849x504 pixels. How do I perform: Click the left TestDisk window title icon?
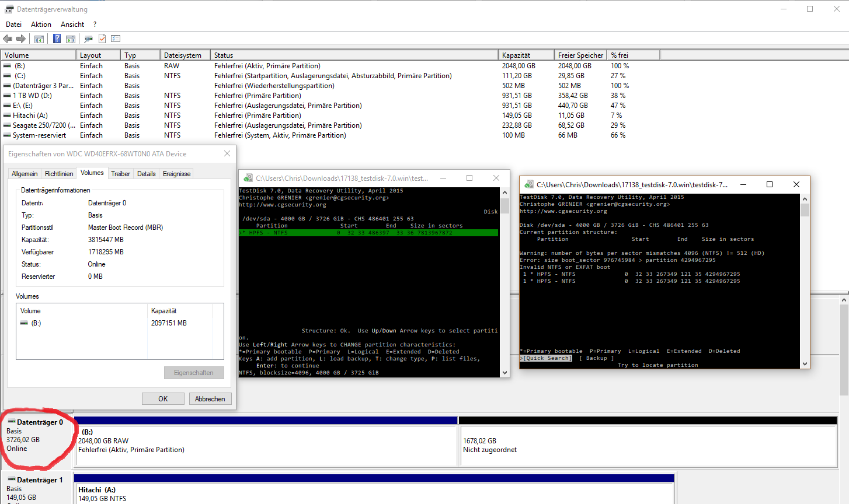tap(248, 178)
